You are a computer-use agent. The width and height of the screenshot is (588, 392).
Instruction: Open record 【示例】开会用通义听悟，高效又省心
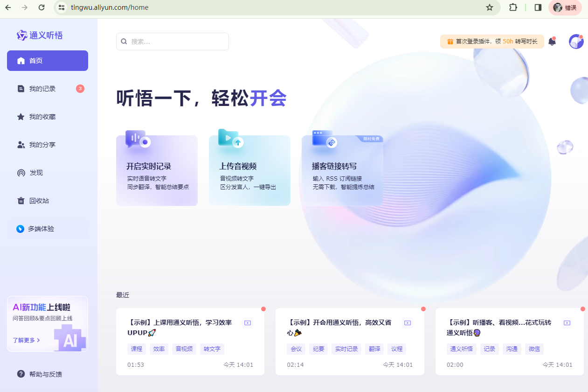point(350,342)
